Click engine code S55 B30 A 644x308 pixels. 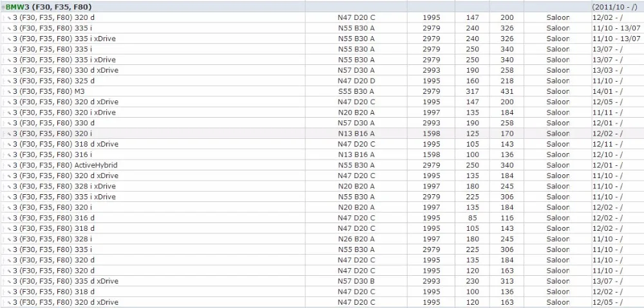pyautogui.click(x=356, y=91)
